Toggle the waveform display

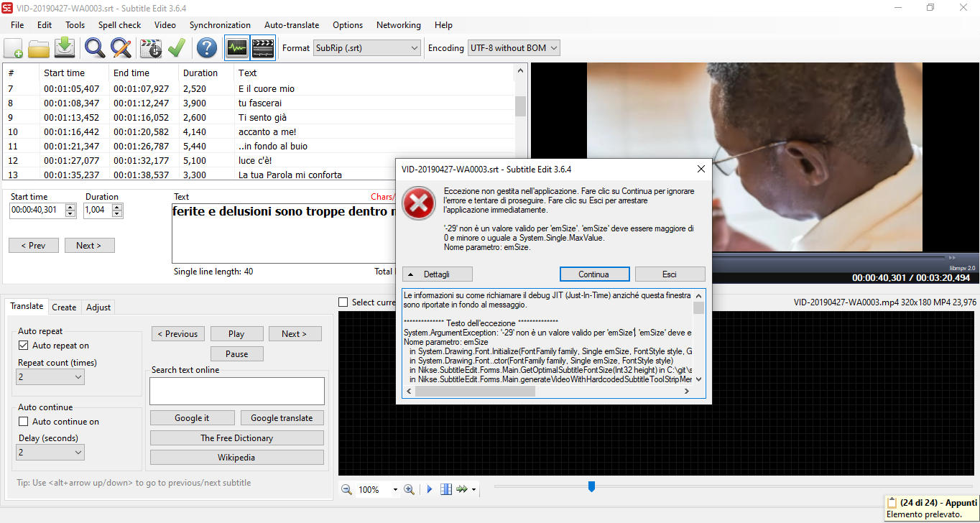(x=236, y=48)
